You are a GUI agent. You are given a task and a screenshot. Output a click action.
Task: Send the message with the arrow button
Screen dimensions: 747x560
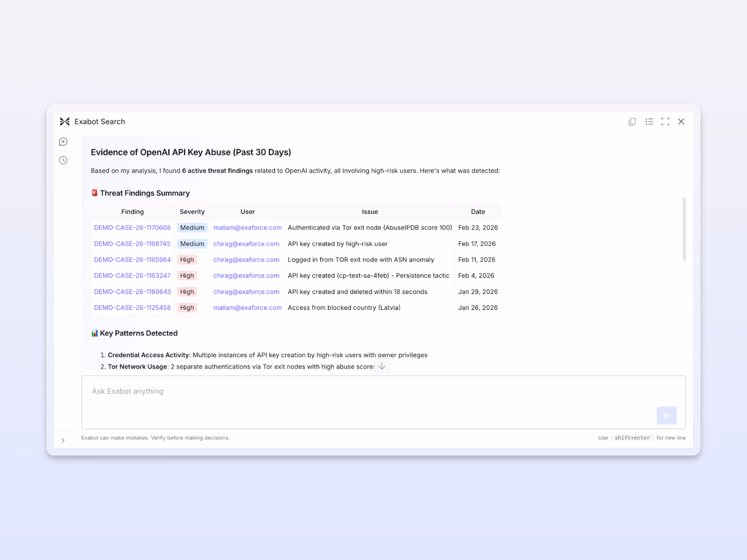(667, 415)
